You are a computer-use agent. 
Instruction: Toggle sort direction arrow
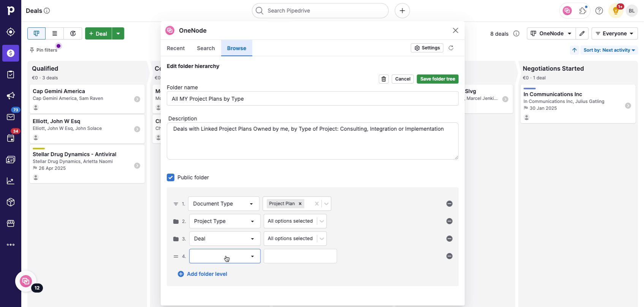pyautogui.click(x=574, y=50)
